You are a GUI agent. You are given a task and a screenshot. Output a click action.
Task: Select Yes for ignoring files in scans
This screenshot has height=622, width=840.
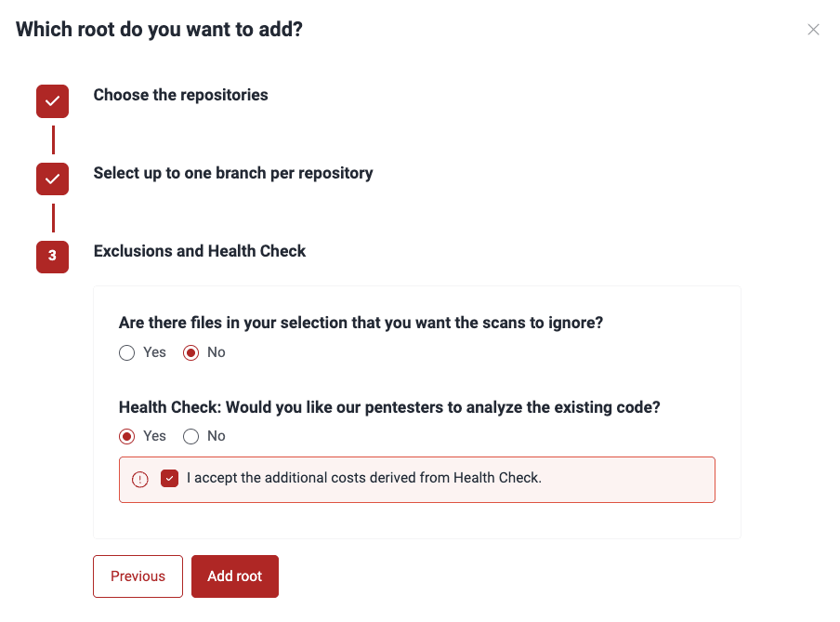pyautogui.click(x=127, y=352)
